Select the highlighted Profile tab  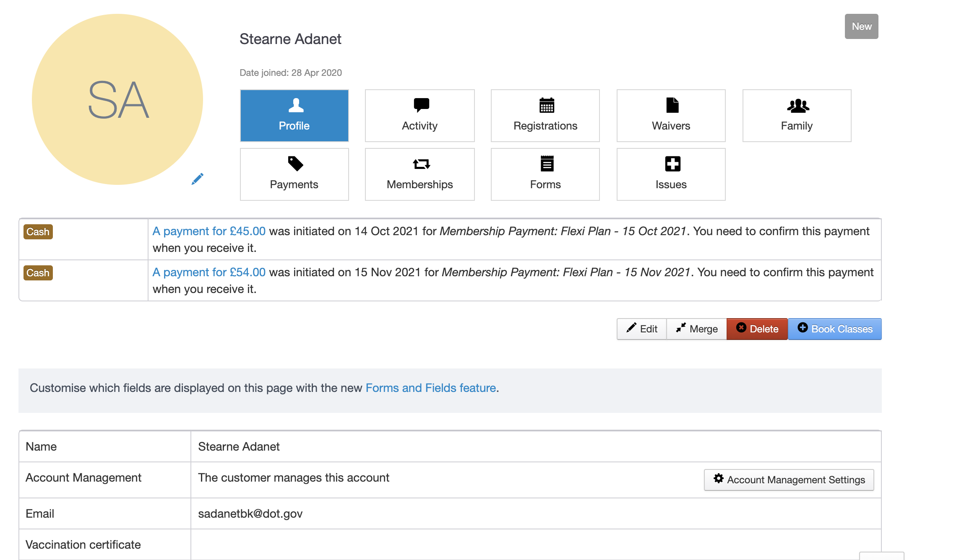coord(294,115)
